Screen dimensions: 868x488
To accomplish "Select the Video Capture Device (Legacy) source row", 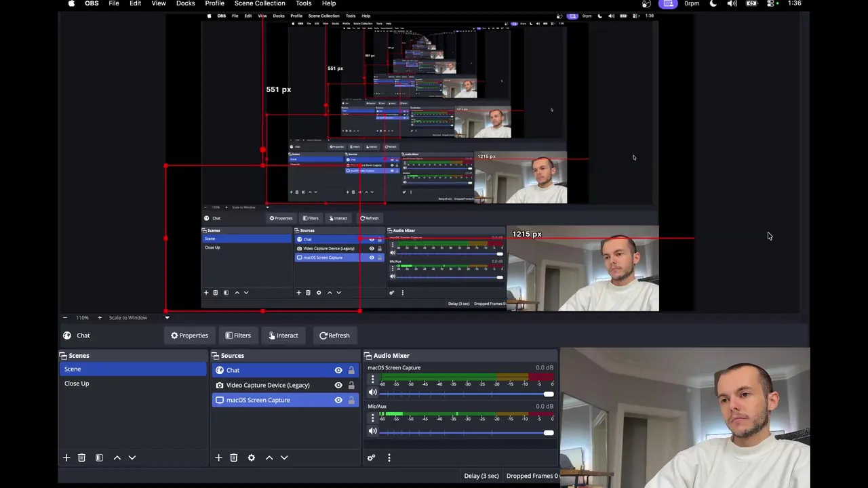I will [x=285, y=385].
